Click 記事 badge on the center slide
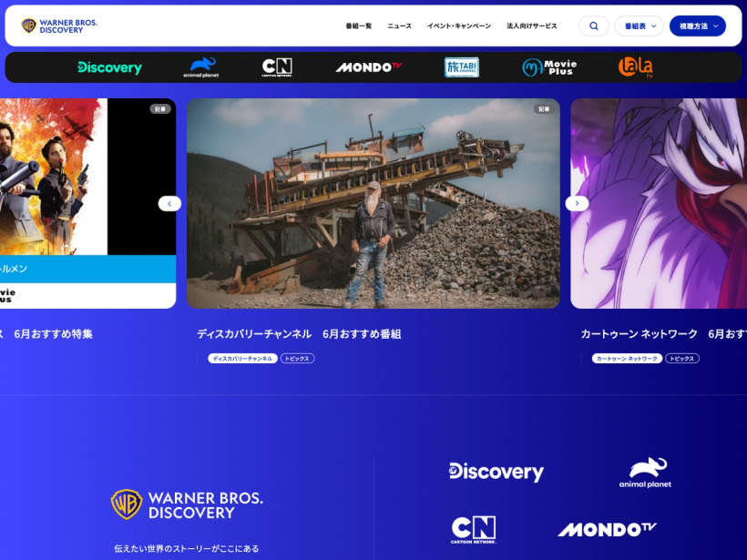The width and height of the screenshot is (747, 560). 544,109
